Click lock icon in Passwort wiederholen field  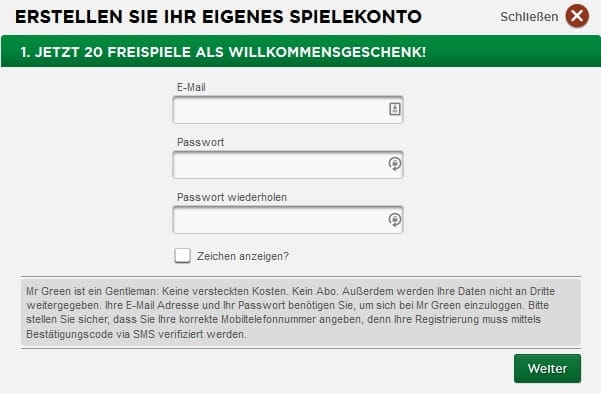(x=395, y=220)
